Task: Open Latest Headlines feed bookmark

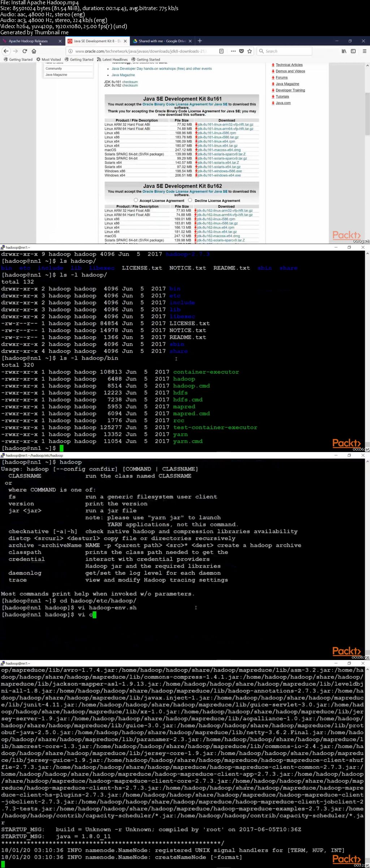Action: pyautogui.click(x=112, y=60)
